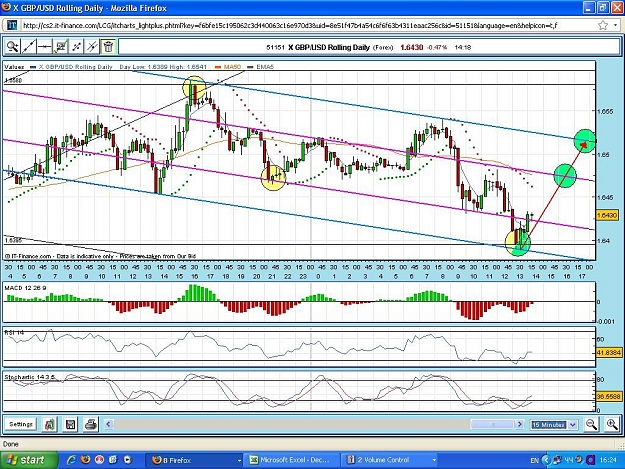Click the trash can delete drawings icon
Viewport: 625px width, 469px height.
pos(108,47)
